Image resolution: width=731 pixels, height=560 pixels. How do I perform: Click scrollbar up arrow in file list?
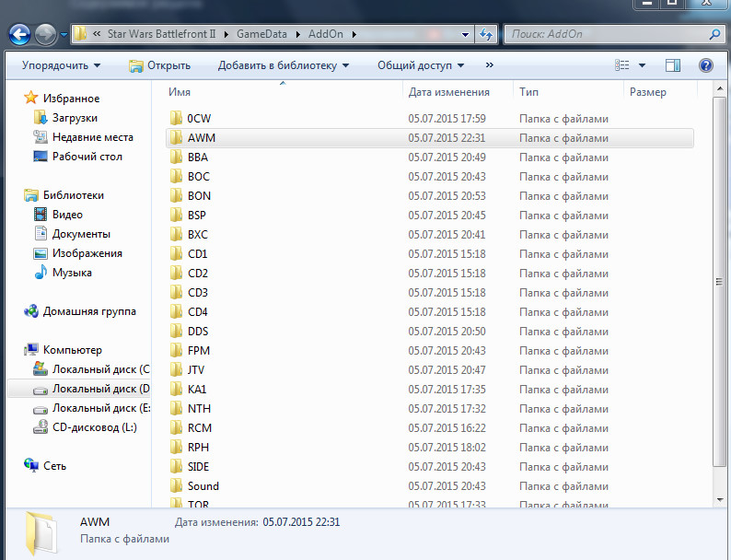point(719,88)
